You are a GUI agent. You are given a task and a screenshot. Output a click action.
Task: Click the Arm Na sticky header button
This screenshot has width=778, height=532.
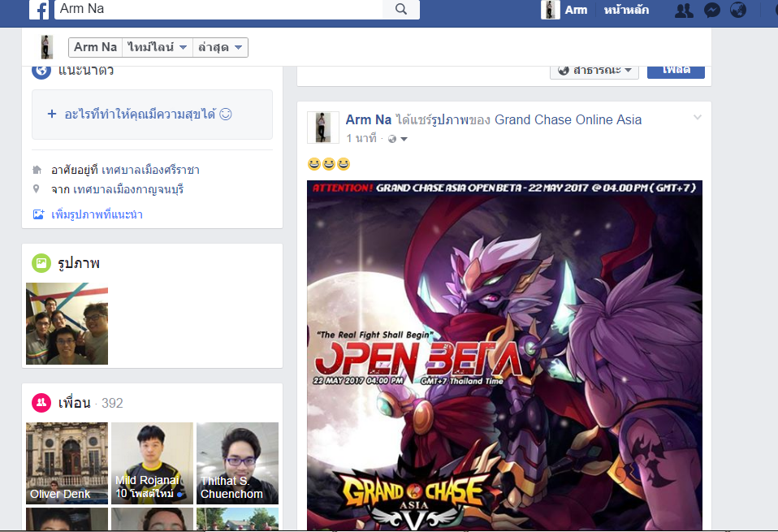[95, 47]
